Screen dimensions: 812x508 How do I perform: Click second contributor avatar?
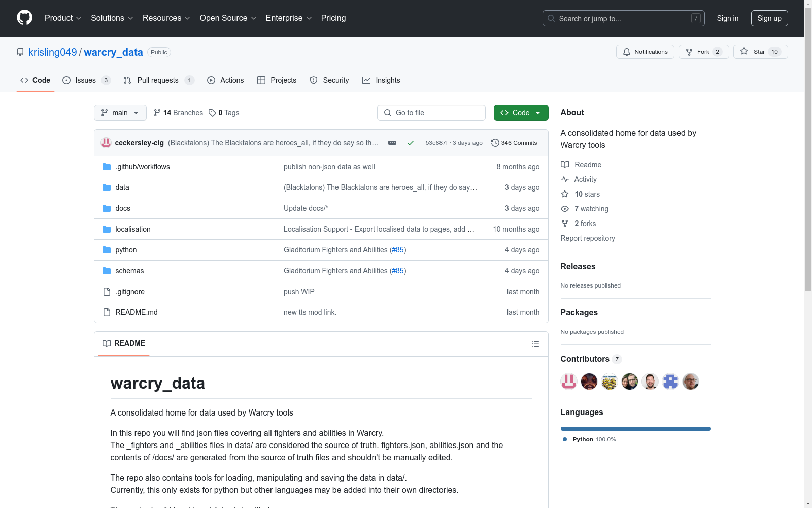click(589, 381)
